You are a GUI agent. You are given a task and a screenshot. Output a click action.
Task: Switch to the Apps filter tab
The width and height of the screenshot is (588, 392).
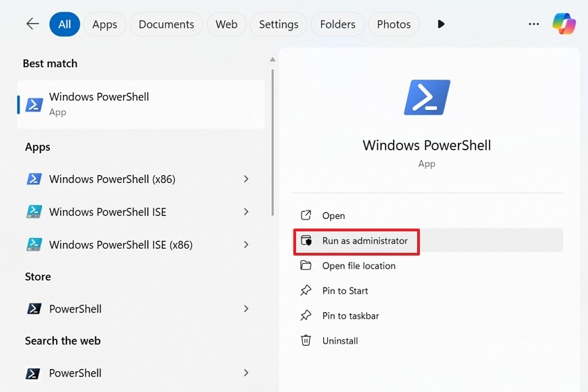[x=104, y=24]
